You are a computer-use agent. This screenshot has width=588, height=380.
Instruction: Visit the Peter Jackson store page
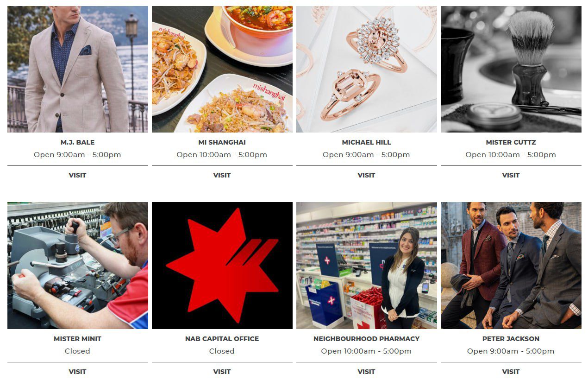[x=511, y=372]
